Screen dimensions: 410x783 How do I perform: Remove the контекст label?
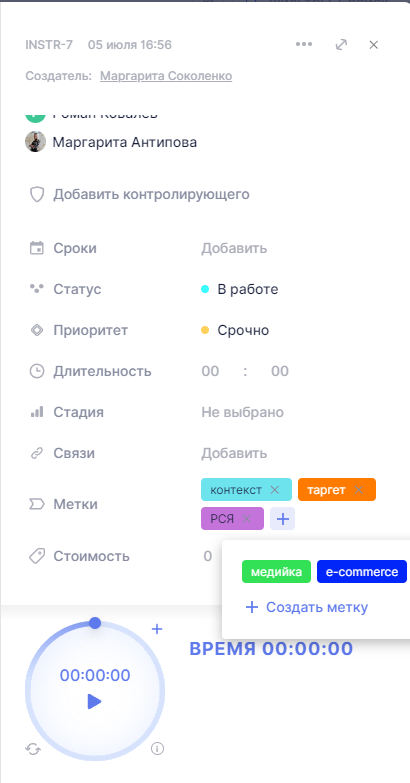click(x=274, y=490)
